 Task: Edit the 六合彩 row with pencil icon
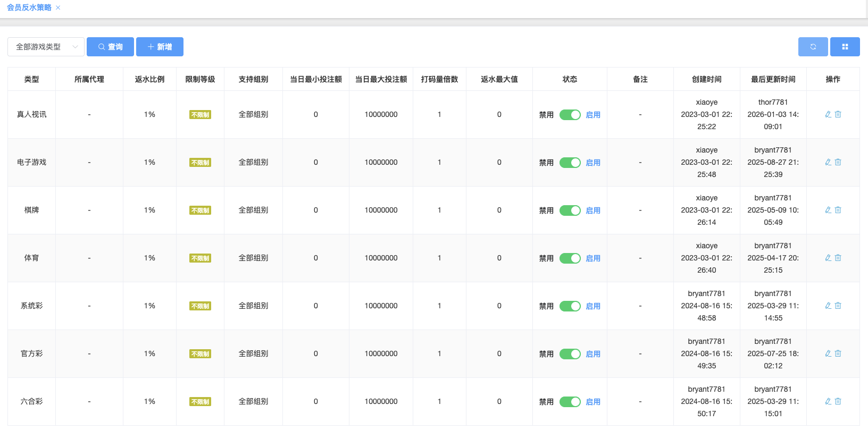click(x=828, y=401)
